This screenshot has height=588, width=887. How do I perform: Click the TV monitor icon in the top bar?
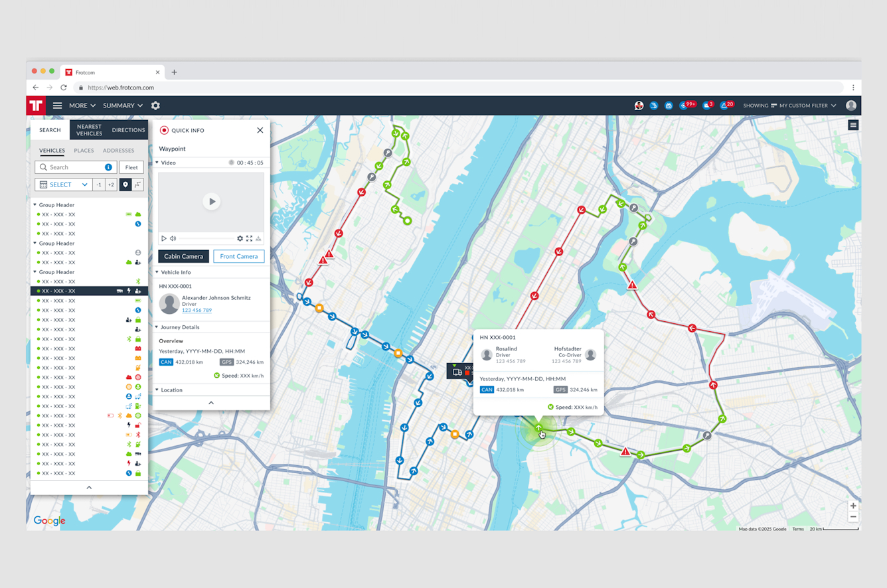(669, 106)
